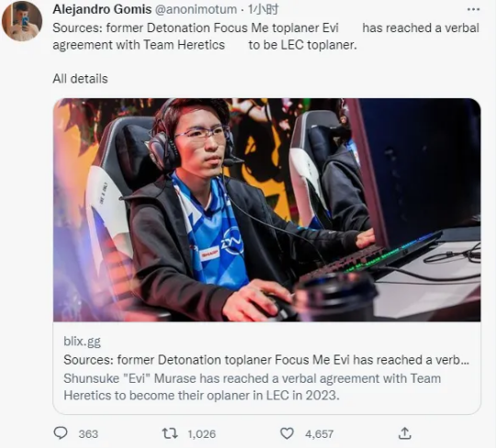View the 363 replies count
This screenshot has width=496, height=448.
[88, 434]
